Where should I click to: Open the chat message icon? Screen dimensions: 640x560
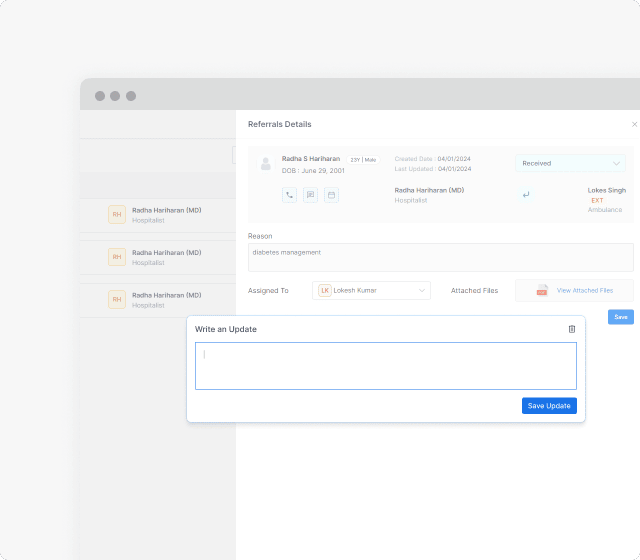pos(310,195)
